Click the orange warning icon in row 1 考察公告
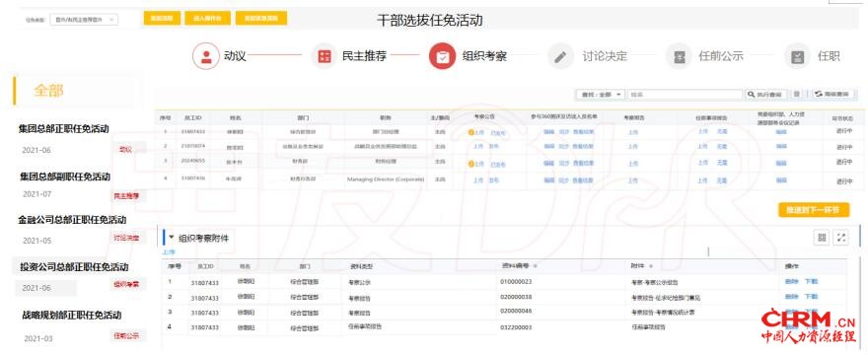The height and width of the screenshot is (355, 868). pyautogui.click(x=470, y=132)
